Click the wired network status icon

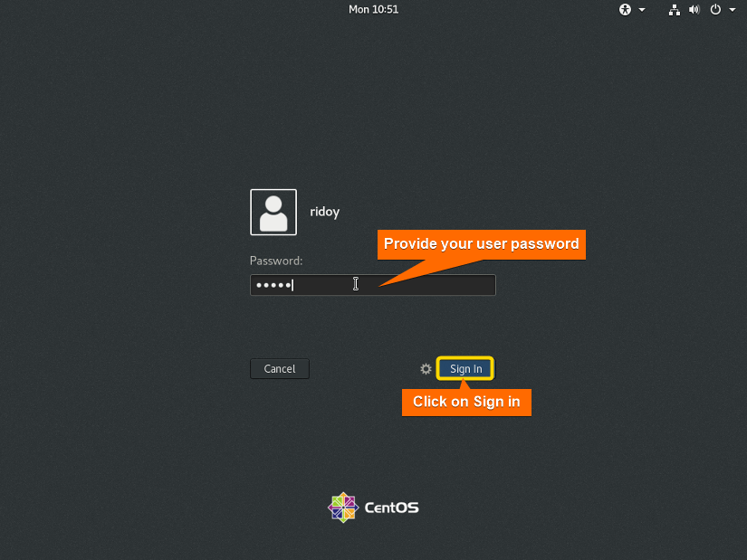pyautogui.click(x=674, y=10)
